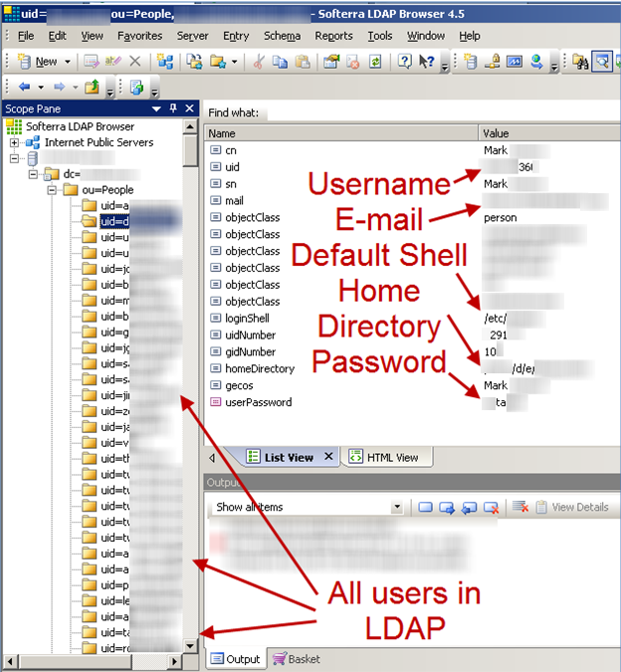Screen dimensions: 621x672
Task: Click the Help question mark icon
Action: (x=405, y=62)
